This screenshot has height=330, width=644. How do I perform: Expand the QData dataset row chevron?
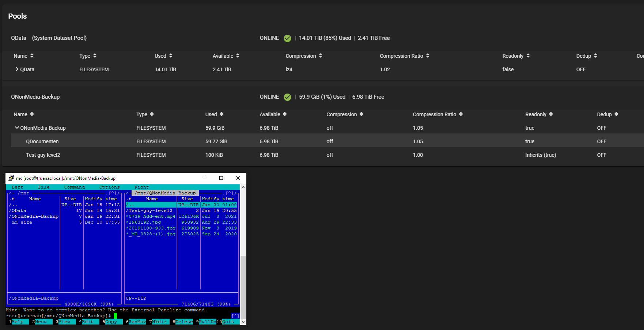[17, 69]
